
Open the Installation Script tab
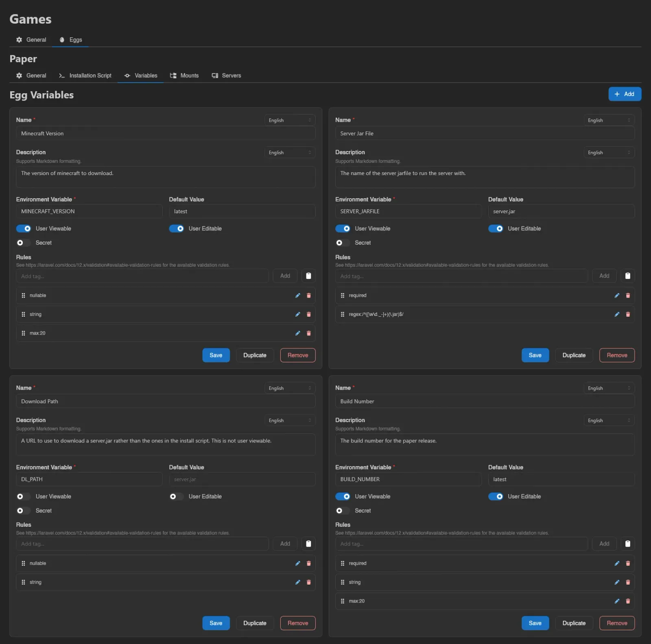(x=85, y=76)
